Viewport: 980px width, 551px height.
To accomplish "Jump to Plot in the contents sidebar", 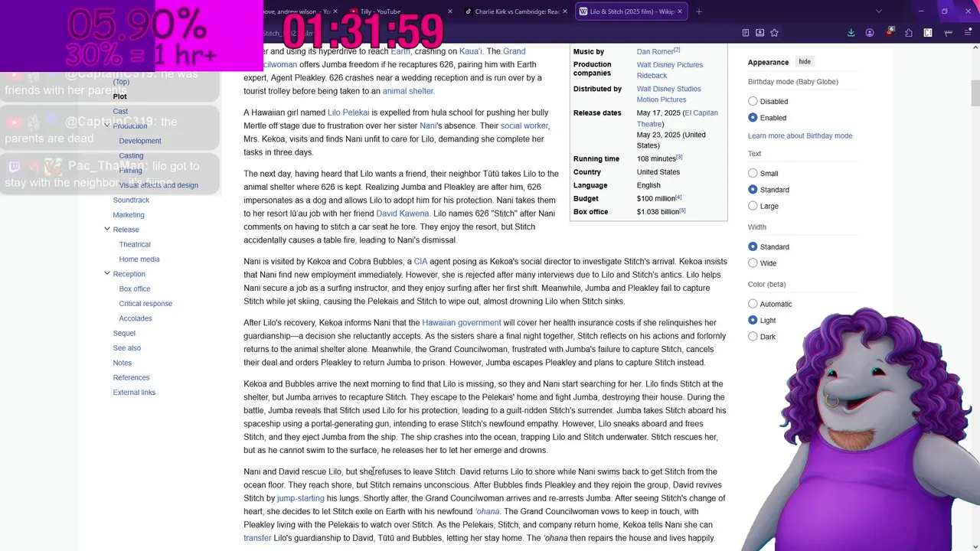I will click(120, 96).
